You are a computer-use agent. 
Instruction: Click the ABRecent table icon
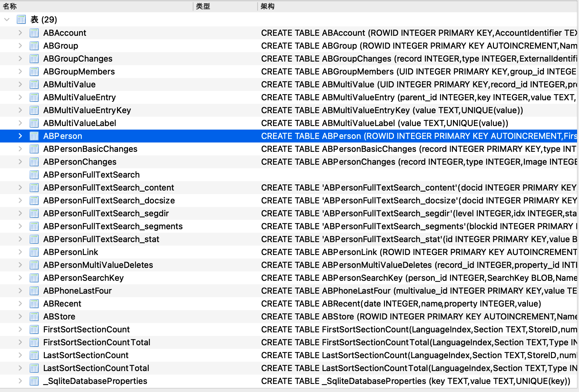[x=34, y=304]
